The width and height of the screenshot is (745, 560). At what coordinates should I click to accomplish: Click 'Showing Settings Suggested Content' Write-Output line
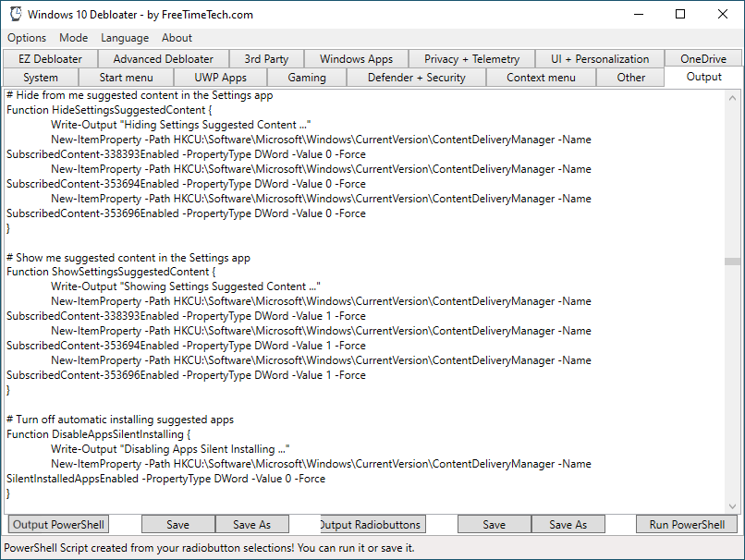coord(186,286)
